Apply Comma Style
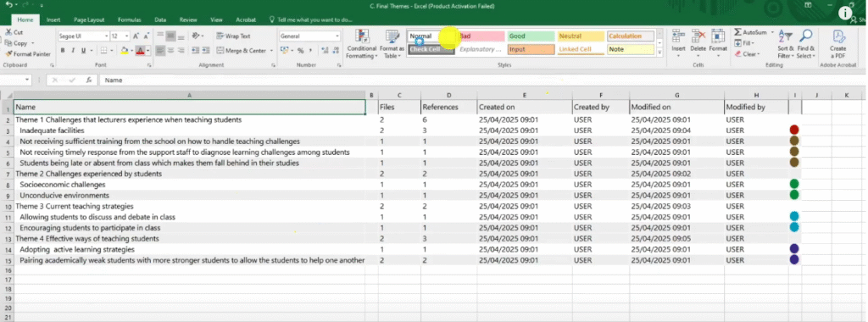Screen dimensions: 868x322 click(x=310, y=50)
